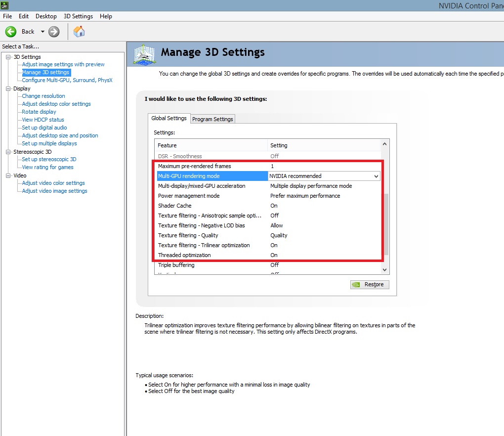Select Texture filtering - Quality row
The height and width of the screenshot is (436, 504).
[x=268, y=235]
